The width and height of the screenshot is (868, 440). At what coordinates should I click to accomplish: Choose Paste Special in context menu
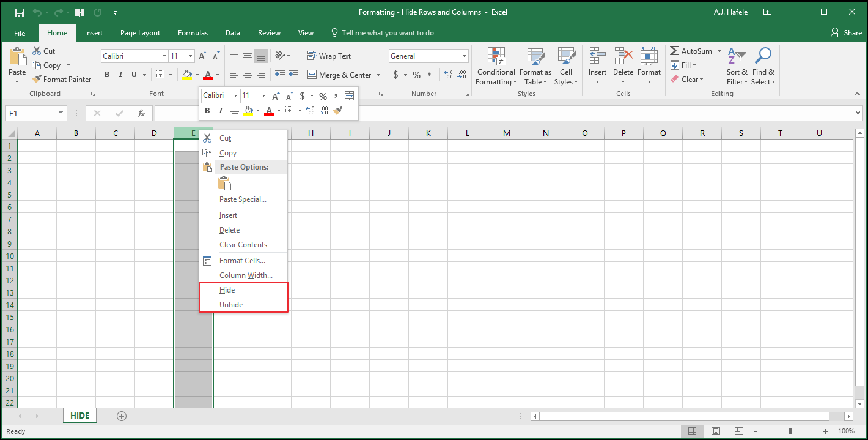tap(243, 199)
